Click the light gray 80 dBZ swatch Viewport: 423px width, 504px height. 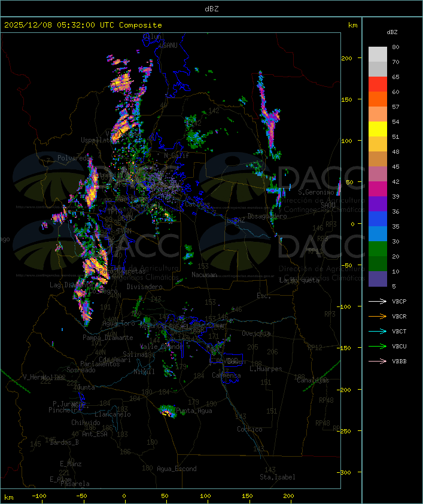(378, 54)
